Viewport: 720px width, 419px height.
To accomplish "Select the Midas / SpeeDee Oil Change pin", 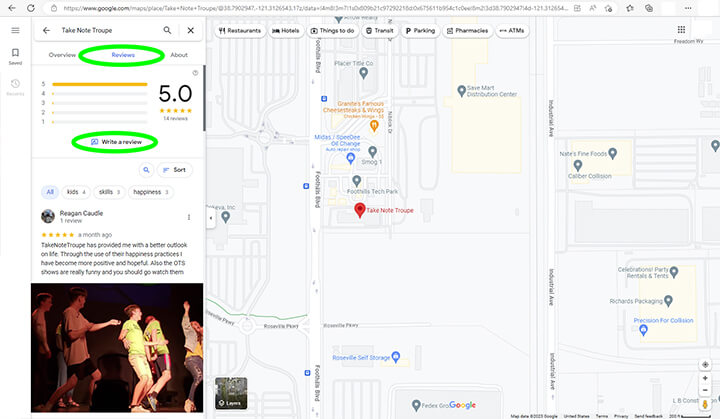I will 350,159.
